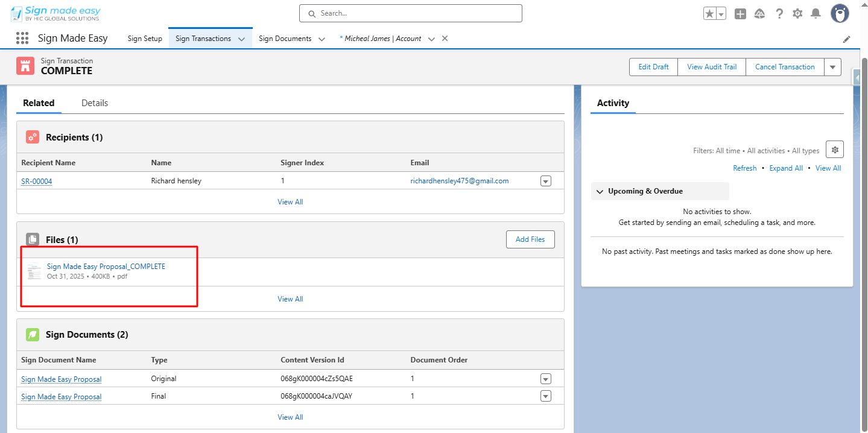Open your profile avatar menu

pos(840,13)
